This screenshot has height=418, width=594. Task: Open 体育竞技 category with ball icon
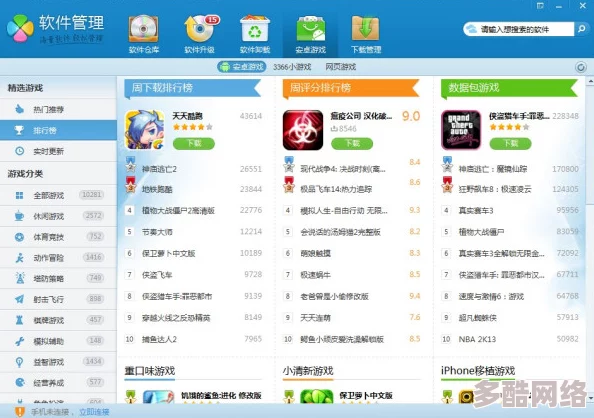pyautogui.click(x=58, y=237)
